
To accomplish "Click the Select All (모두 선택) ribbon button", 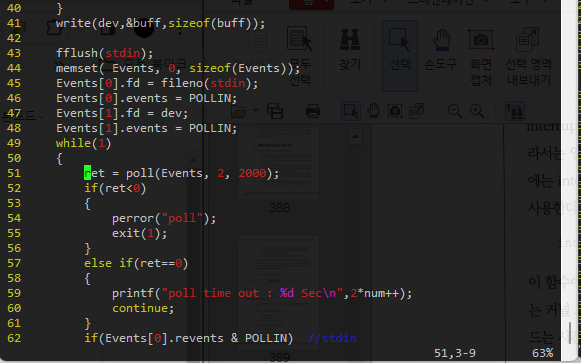I will (300, 56).
